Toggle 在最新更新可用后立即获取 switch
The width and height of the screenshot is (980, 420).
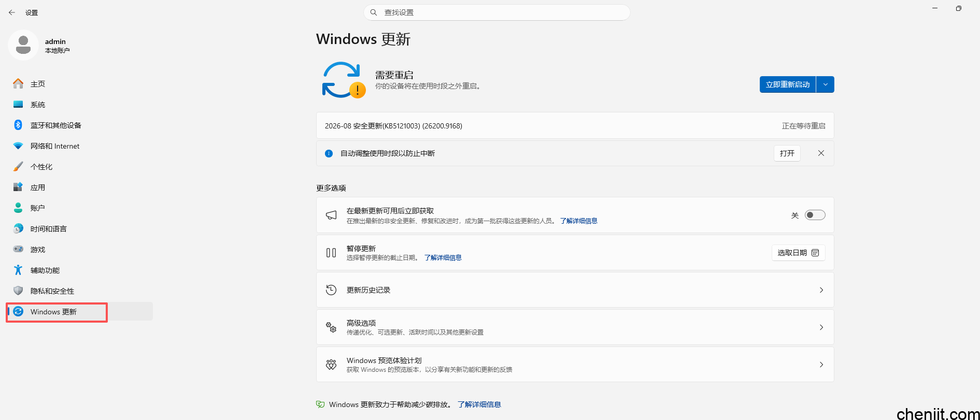(x=815, y=215)
